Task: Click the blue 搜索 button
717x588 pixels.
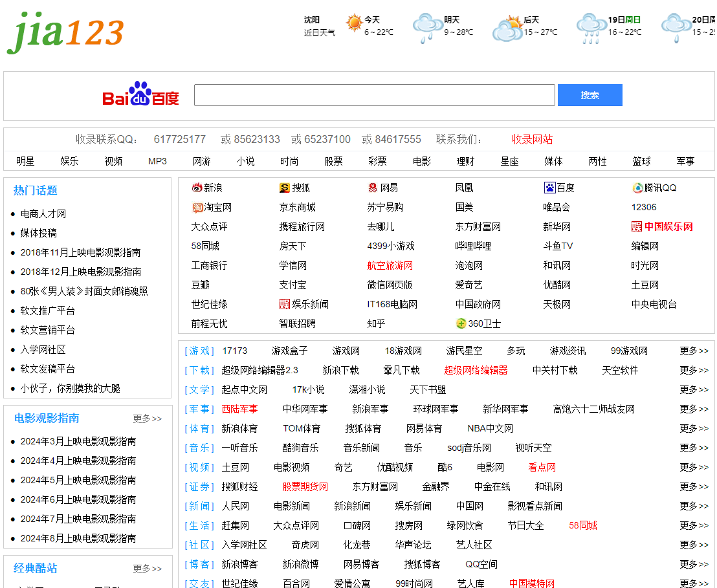Action: [x=590, y=95]
